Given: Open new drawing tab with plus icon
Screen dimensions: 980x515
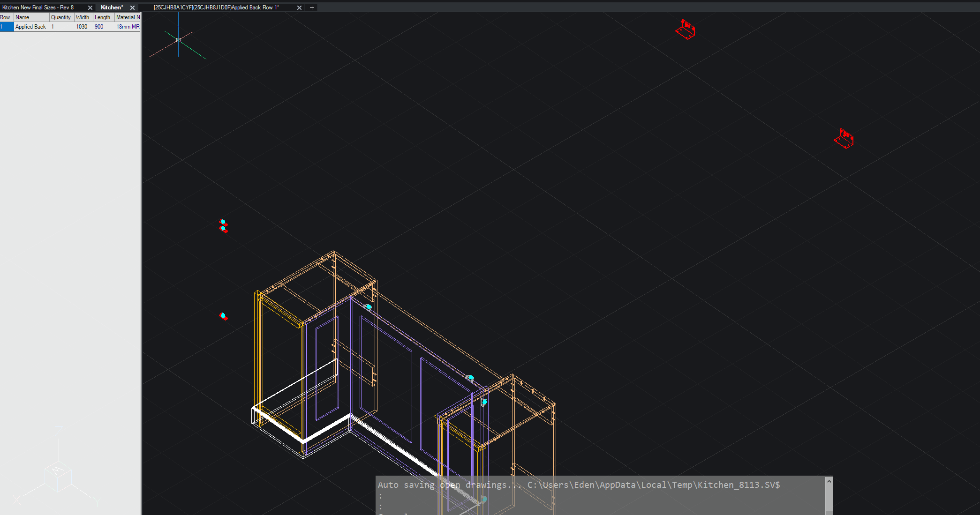Looking at the screenshot, I should pos(312,7).
